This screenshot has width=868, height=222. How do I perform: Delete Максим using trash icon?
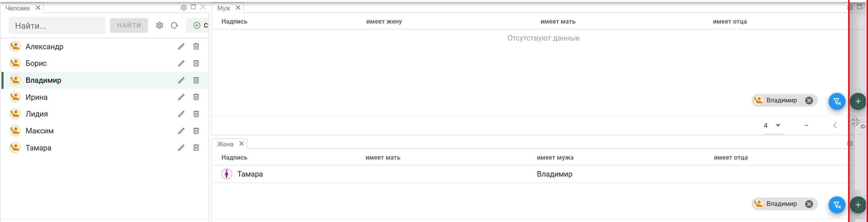pyautogui.click(x=196, y=131)
